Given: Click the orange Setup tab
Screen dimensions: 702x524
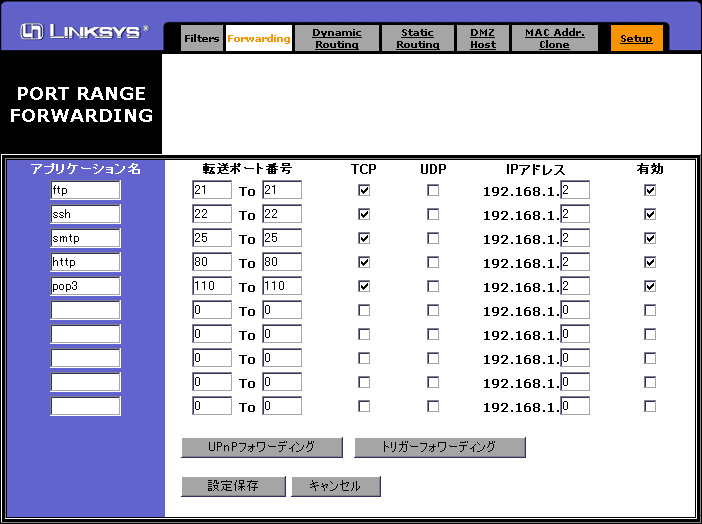Looking at the screenshot, I should pyautogui.click(x=636, y=39).
